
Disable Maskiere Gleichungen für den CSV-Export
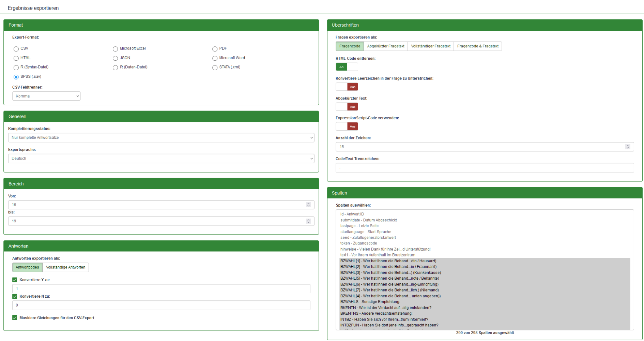pos(15,318)
